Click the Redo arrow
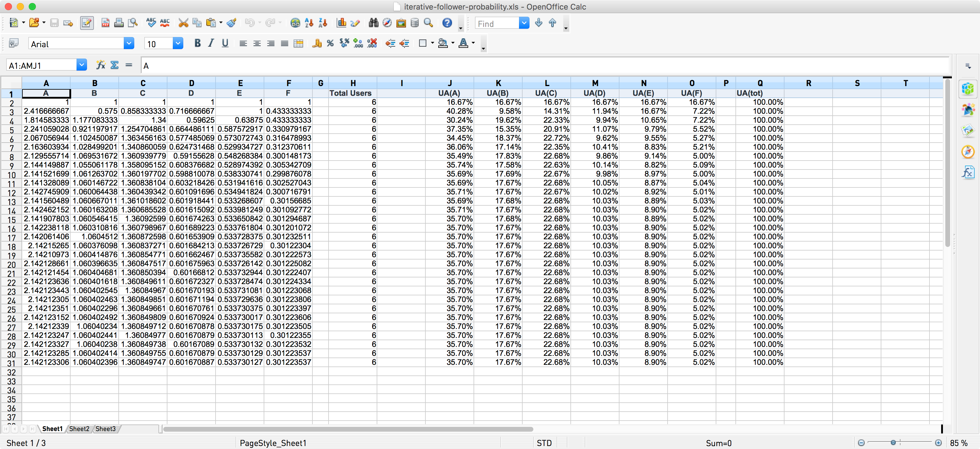980x449 pixels. pyautogui.click(x=270, y=23)
